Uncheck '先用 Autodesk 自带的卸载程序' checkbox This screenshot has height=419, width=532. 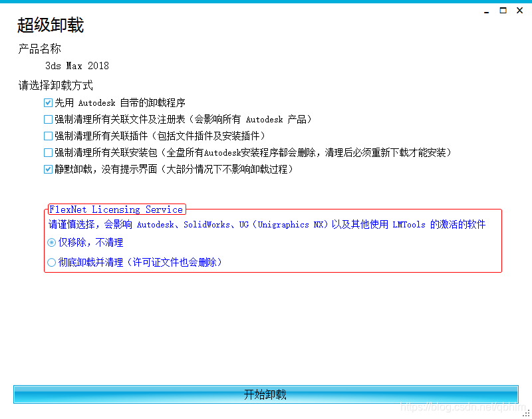[x=48, y=103]
